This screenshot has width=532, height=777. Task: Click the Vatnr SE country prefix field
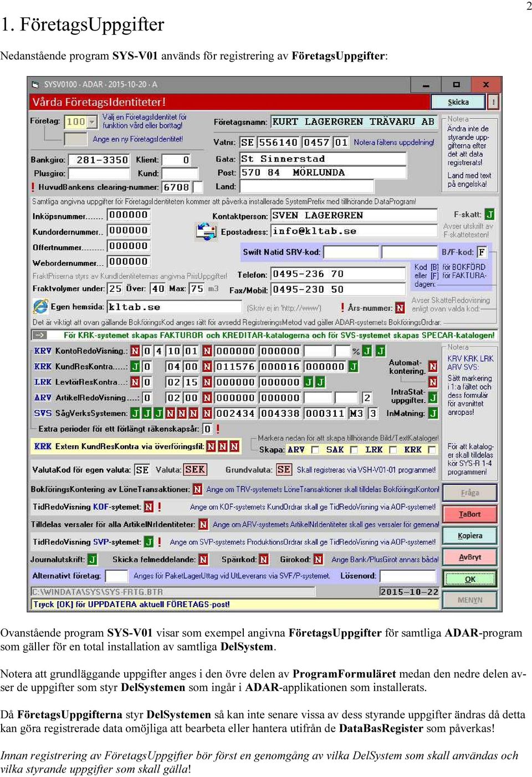point(247,143)
